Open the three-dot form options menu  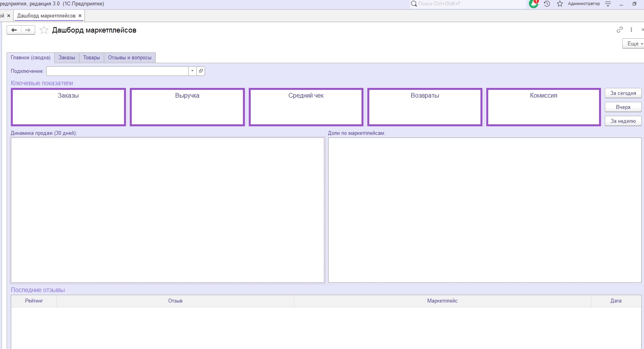[x=631, y=30]
